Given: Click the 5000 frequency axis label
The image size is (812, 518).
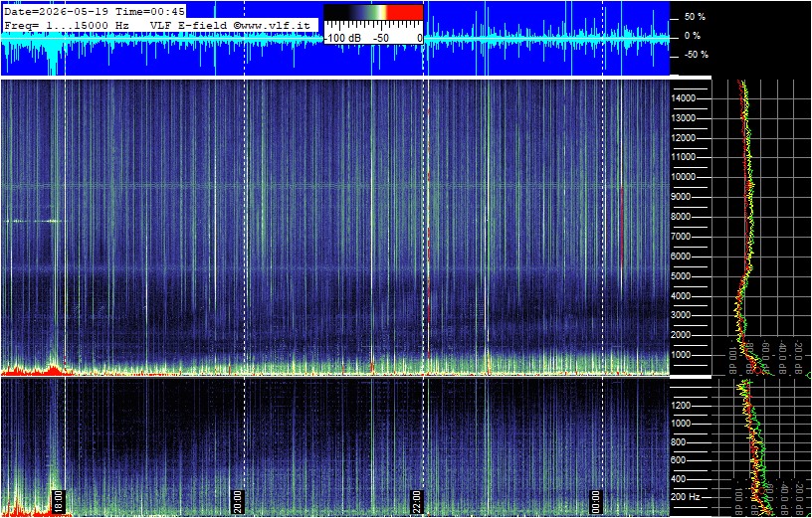Looking at the screenshot, I should pos(683,276).
